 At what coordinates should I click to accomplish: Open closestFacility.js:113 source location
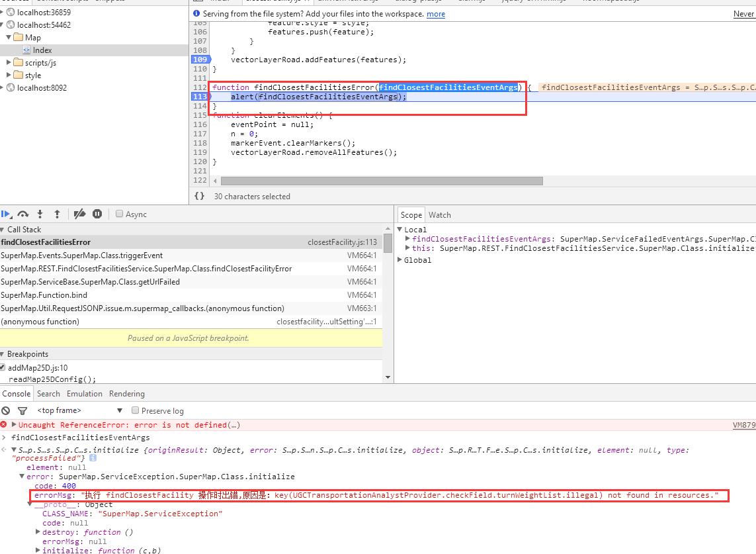(x=343, y=242)
